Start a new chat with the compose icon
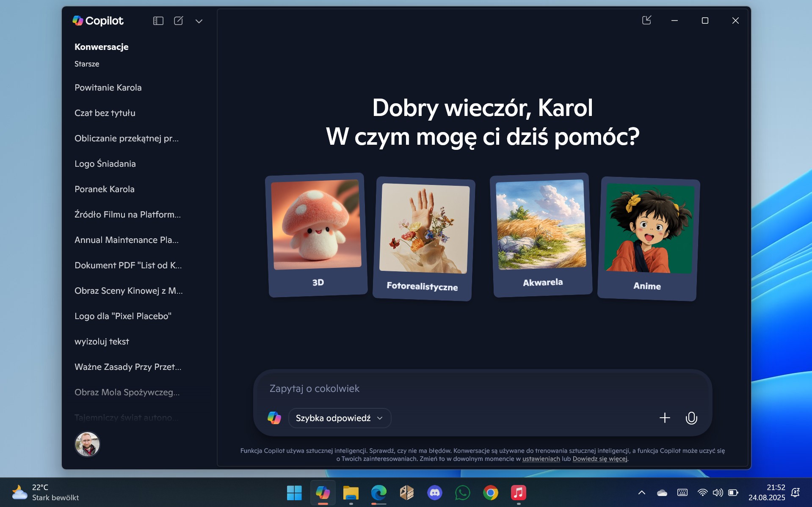This screenshot has width=812, height=507. tap(178, 21)
